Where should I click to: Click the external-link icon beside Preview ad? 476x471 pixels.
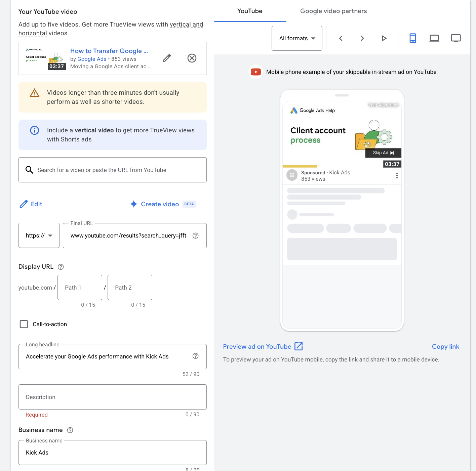(x=299, y=346)
